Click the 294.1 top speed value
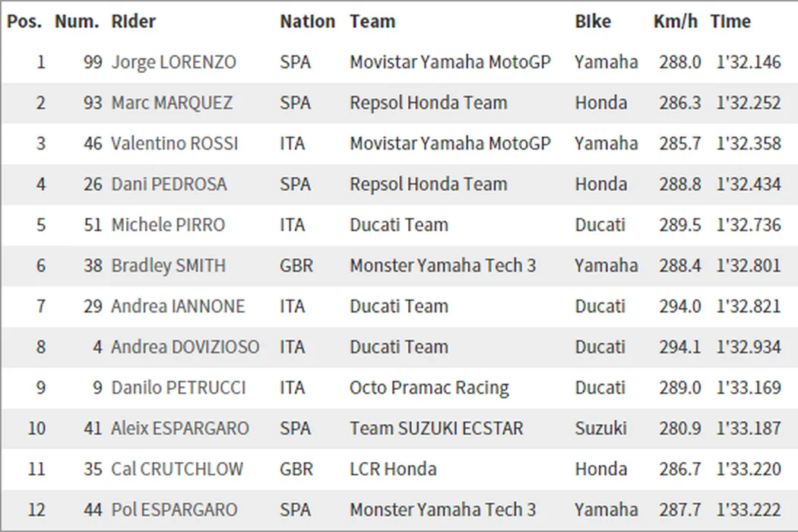Viewport: 798px width, 532px height. pos(679,347)
